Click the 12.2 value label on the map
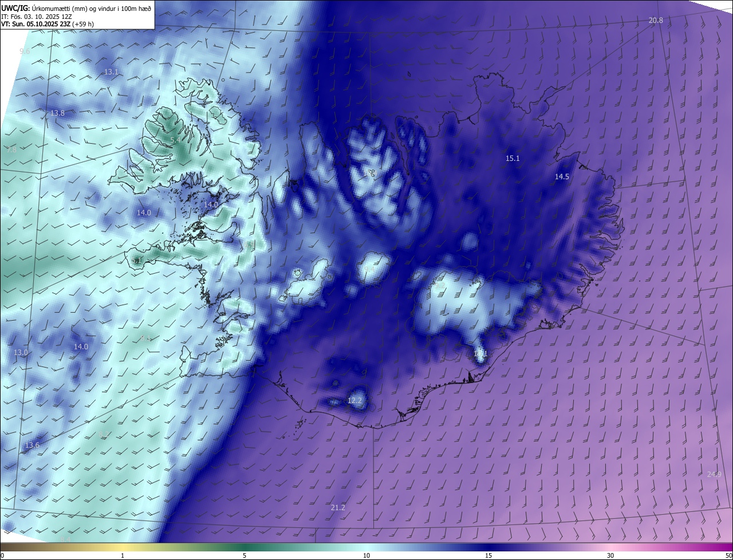The width and height of the screenshot is (733, 560). (x=354, y=401)
